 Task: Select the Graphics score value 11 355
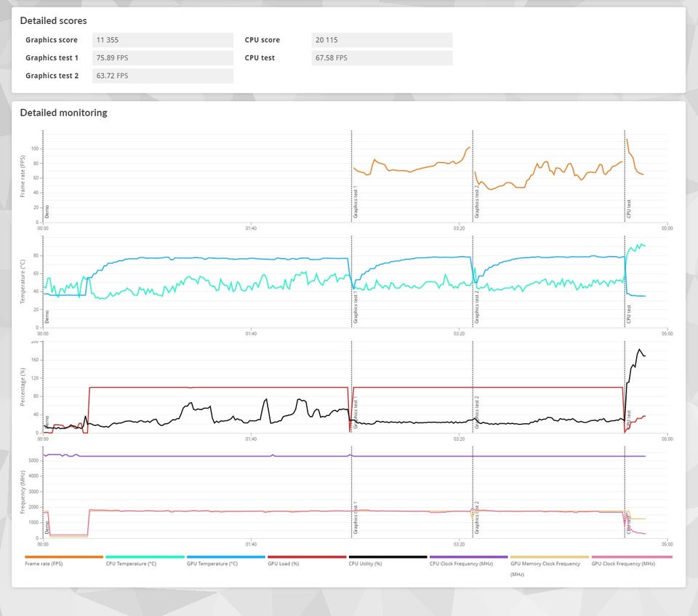(x=162, y=40)
